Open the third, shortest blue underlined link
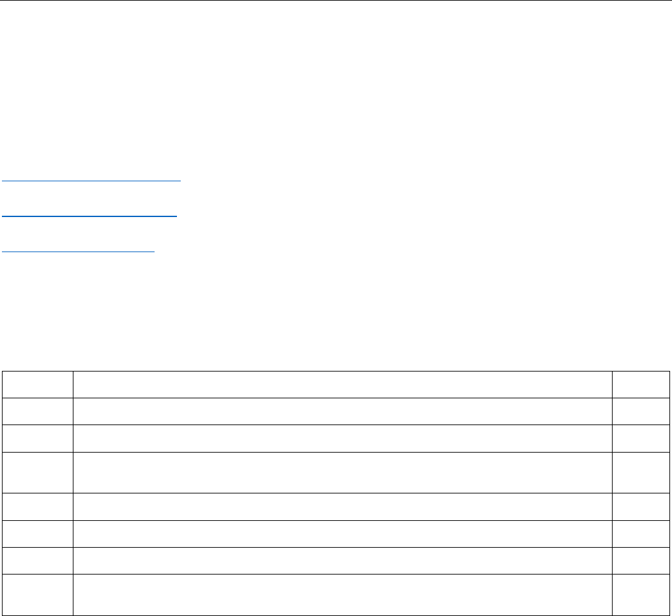This screenshot has width=672, height=616. (x=79, y=251)
